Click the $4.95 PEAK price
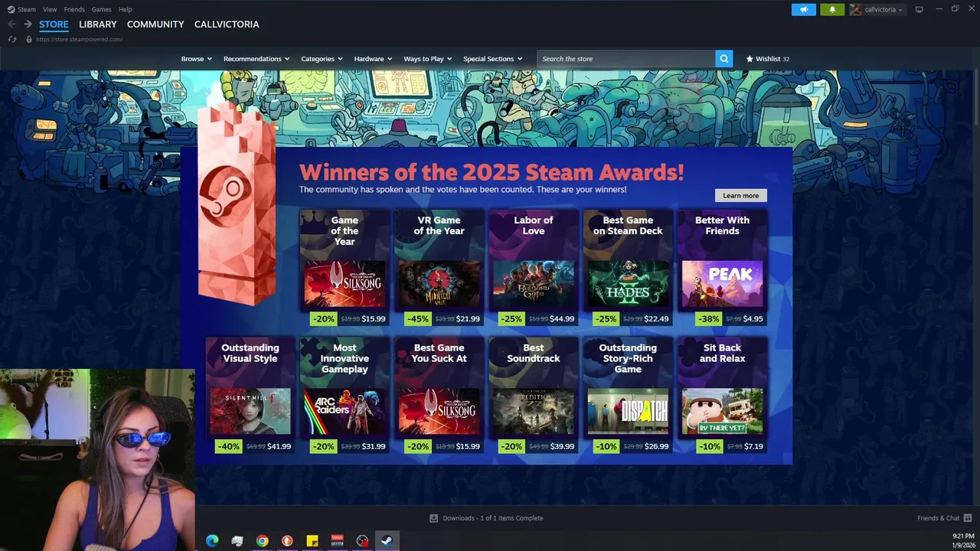 click(x=753, y=319)
